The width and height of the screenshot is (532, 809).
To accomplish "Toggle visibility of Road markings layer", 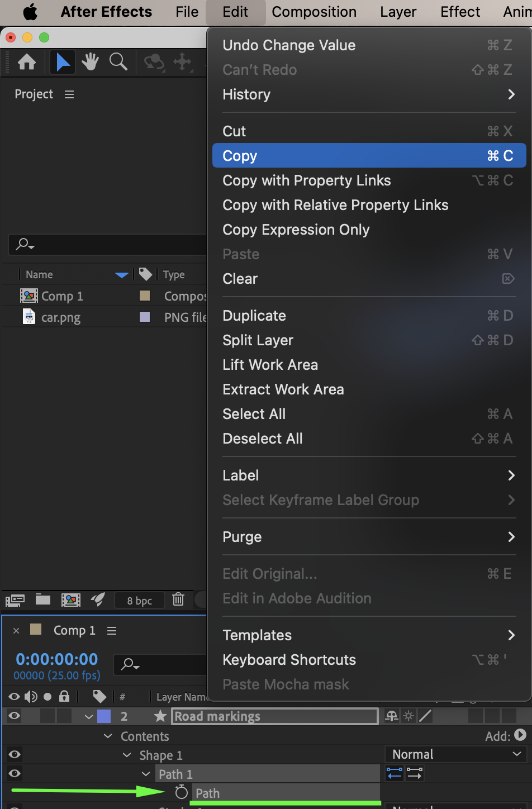I will coord(15,716).
